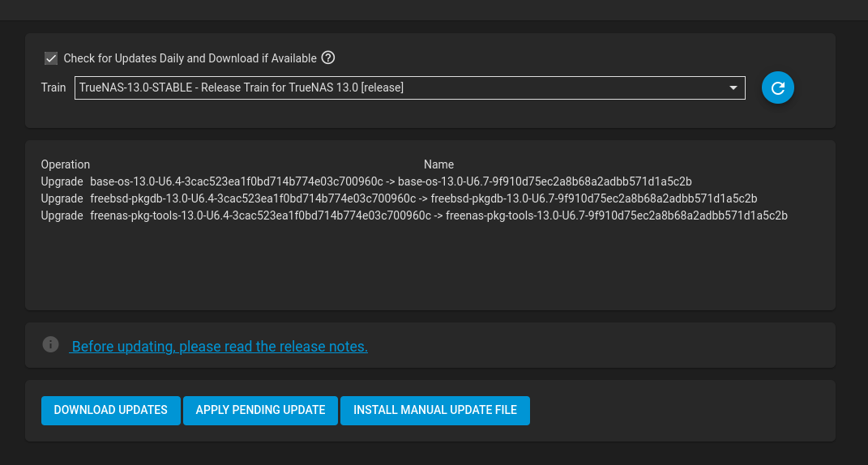
Task: Click the Download Updates button
Action: click(x=111, y=410)
